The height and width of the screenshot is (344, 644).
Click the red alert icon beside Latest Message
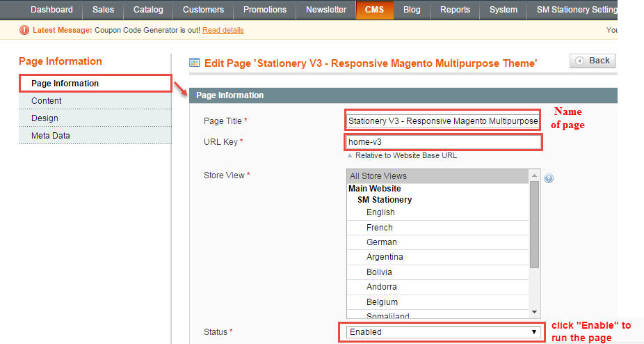[24, 30]
